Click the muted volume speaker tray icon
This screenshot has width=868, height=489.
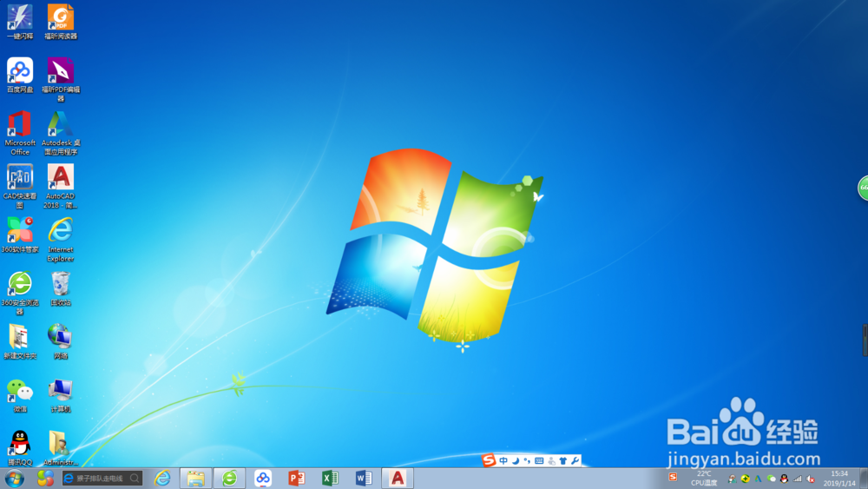click(811, 479)
